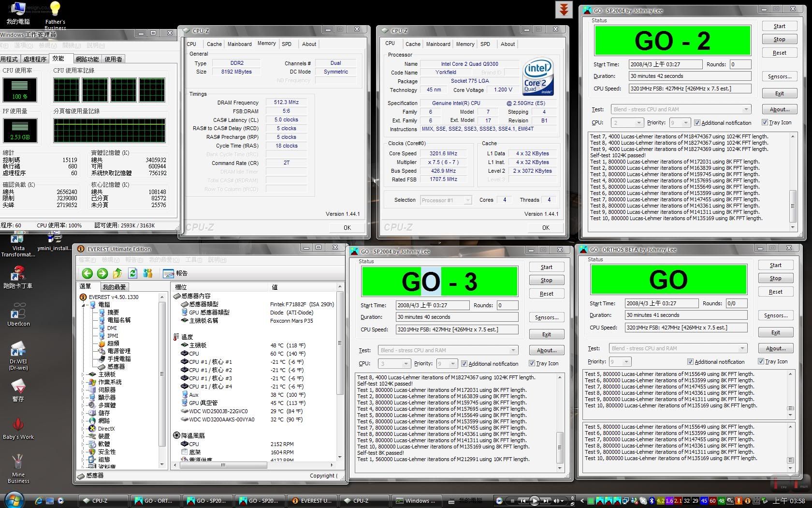
Task: Open CPU number dropdown in GO - 3 window
Action: point(394,363)
